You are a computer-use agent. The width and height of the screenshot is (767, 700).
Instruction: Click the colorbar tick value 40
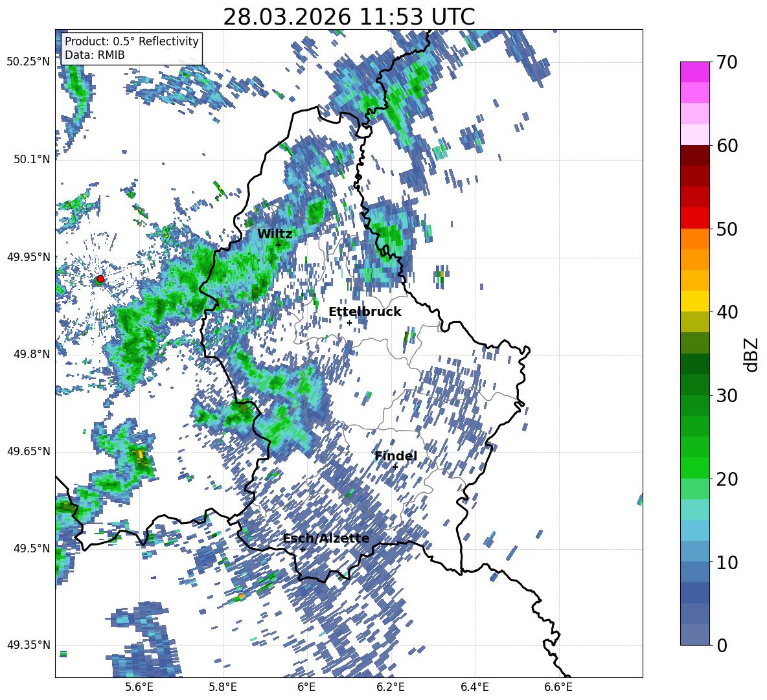[x=727, y=312]
